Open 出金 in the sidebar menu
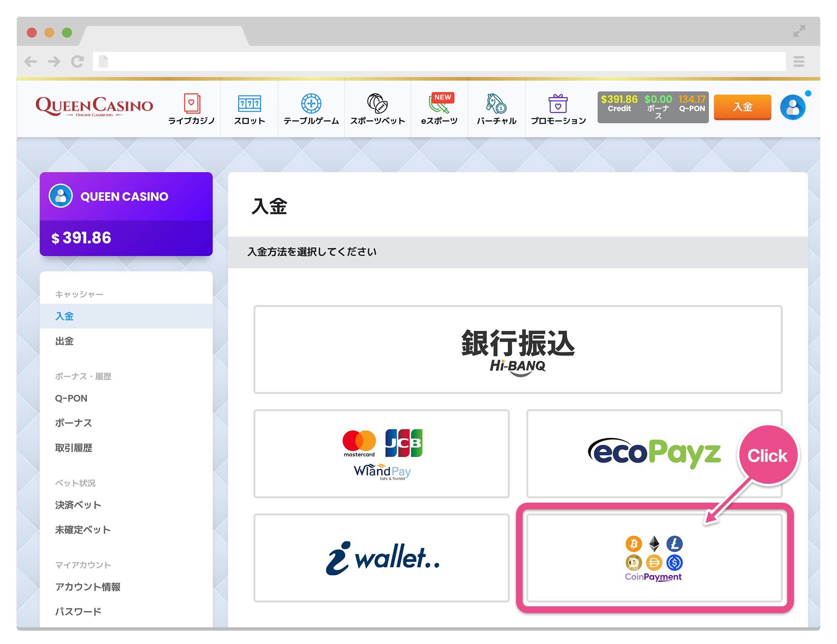 click(x=126, y=341)
